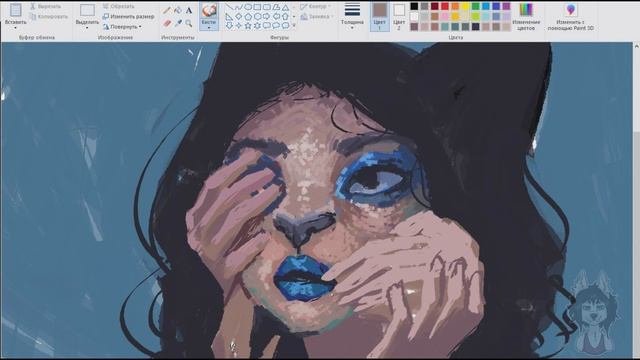This screenshot has height=360, width=640.
Task: Open the Повернуть (Rotate) dropdown
Action: click(122, 27)
